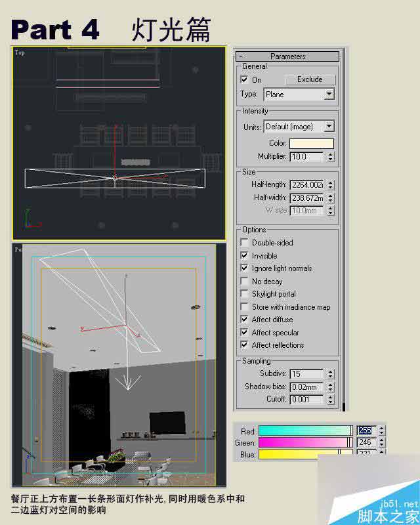The width and height of the screenshot is (420, 525).
Task: Click the Cutoff value field
Action: (x=306, y=400)
